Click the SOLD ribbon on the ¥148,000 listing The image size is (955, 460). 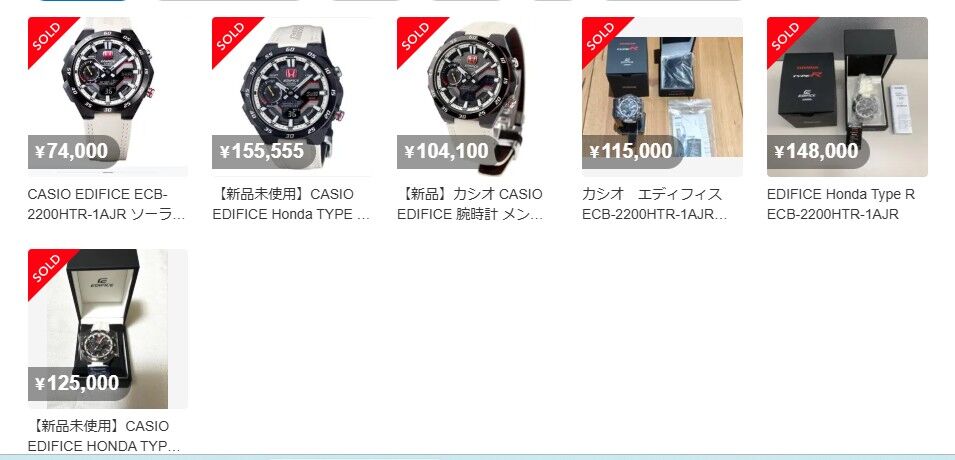coord(785,36)
